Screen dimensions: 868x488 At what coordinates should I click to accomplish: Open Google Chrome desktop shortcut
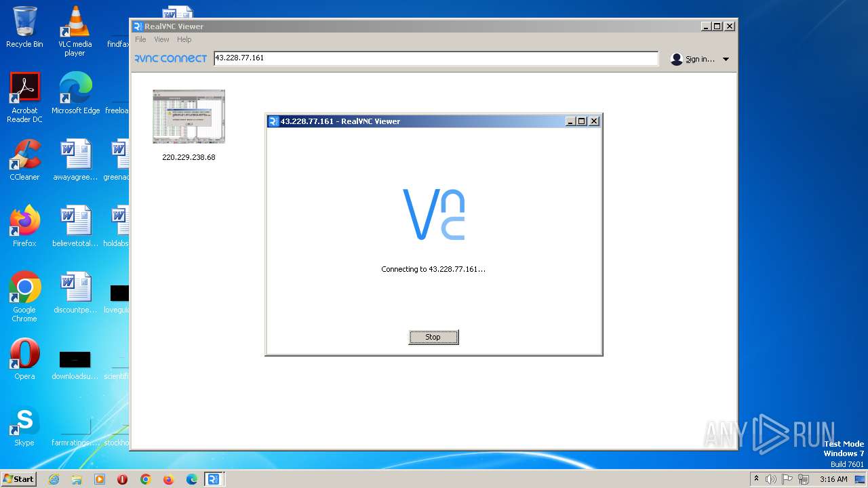pos(24,297)
